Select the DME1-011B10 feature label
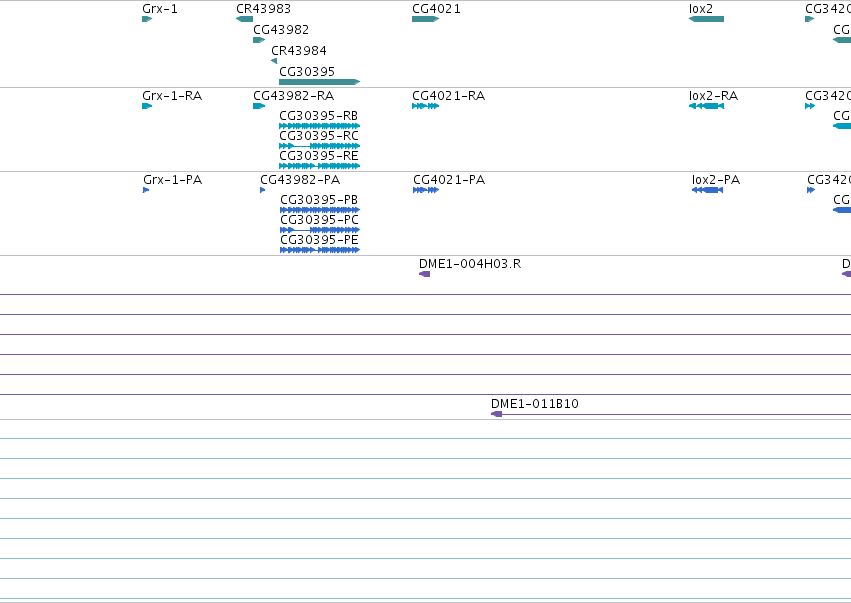 tap(535, 404)
